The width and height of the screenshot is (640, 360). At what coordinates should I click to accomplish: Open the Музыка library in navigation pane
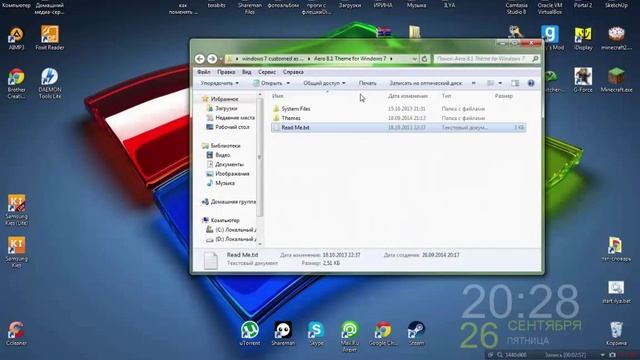225,183
